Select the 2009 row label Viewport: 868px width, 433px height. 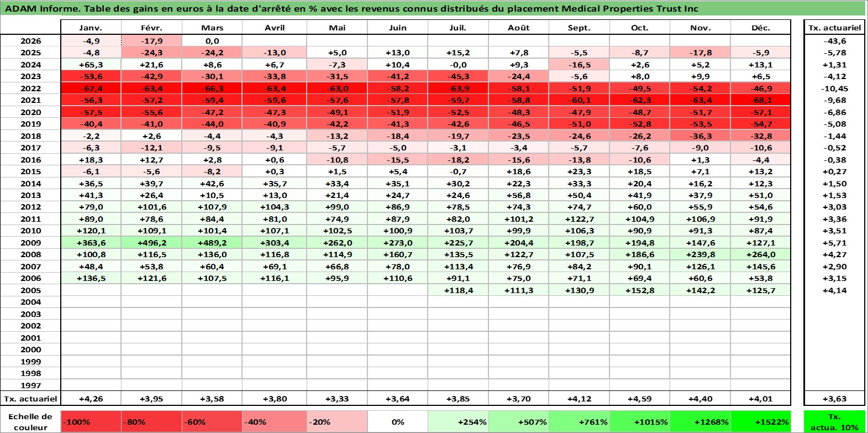[x=30, y=243]
